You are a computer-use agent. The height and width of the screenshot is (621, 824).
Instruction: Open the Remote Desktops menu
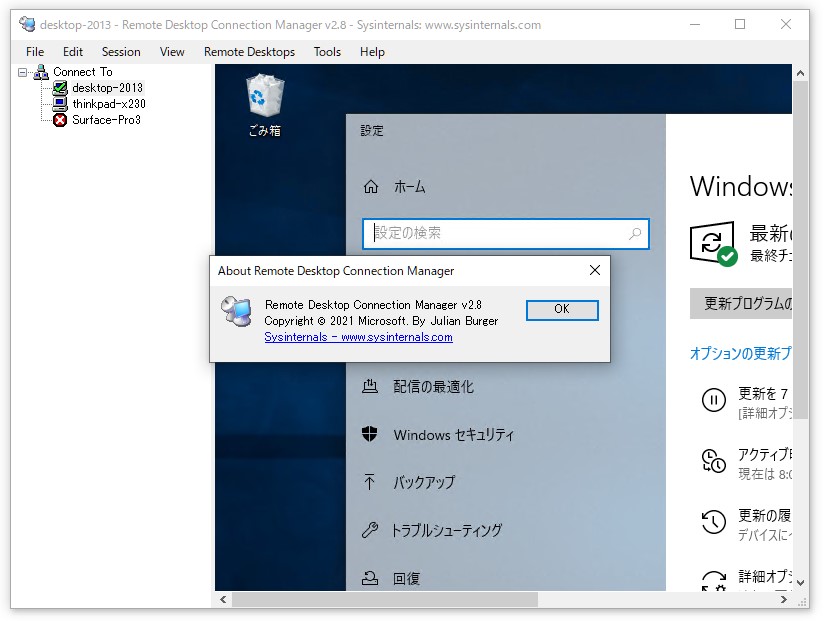click(249, 52)
